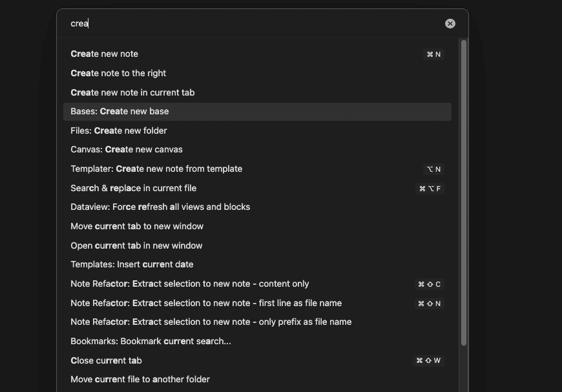Image resolution: width=562 pixels, height=392 pixels.
Task: Click the command search input field
Action: tap(252, 24)
